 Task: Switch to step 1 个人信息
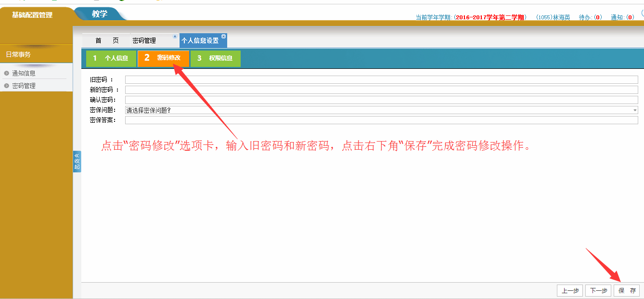(x=111, y=58)
